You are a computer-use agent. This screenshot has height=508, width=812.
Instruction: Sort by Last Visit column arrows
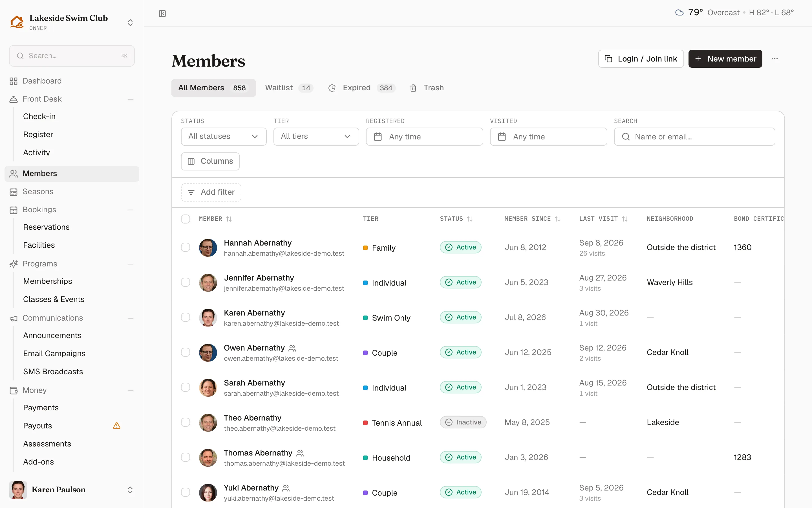tap(625, 219)
